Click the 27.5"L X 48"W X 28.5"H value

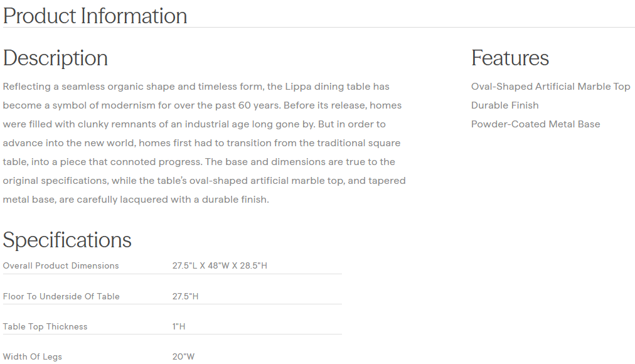point(220,265)
